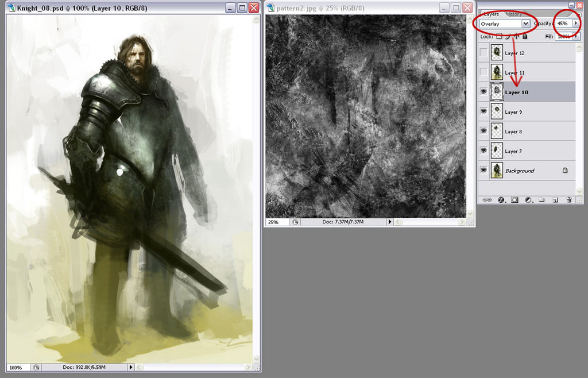Open the Add layer mask icon
Image resolution: width=588 pixels, height=378 pixels.
[x=514, y=199]
